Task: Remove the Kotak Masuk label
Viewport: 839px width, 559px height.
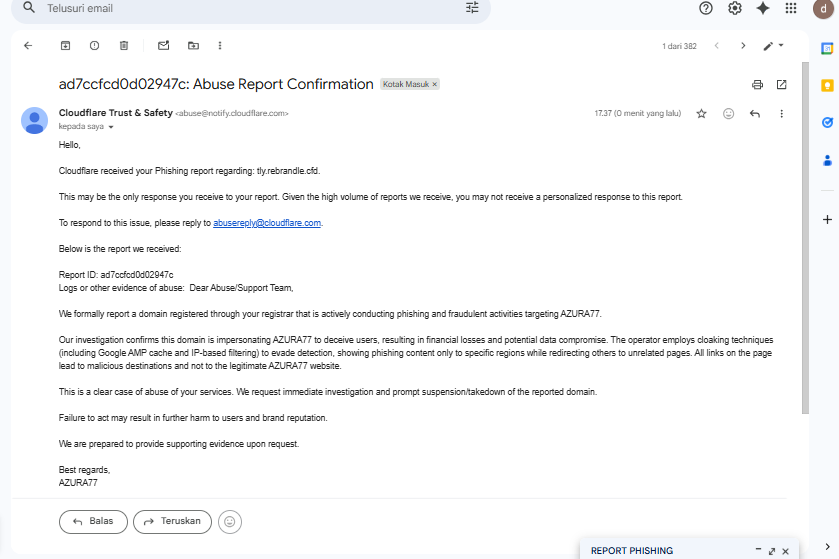Action: click(x=434, y=85)
